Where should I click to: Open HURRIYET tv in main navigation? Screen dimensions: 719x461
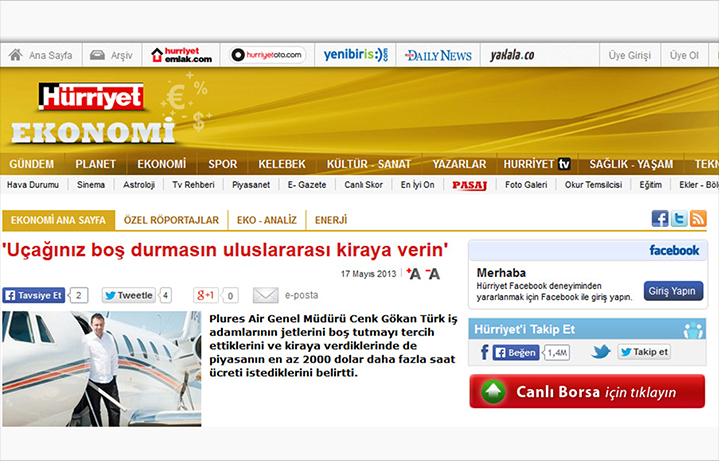tap(537, 164)
